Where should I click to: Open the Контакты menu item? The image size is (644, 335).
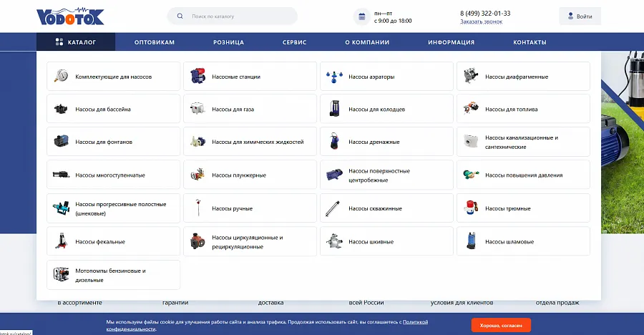[x=530, y=42]
